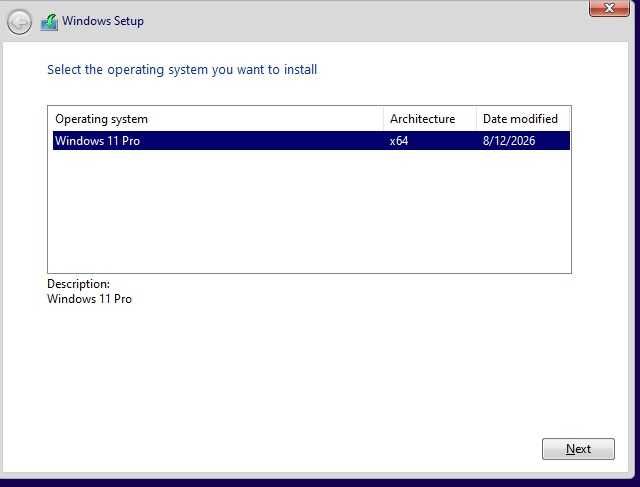Click the x64 architecture cell
Screen dimensions: 640x487
[x=399, y=141]
